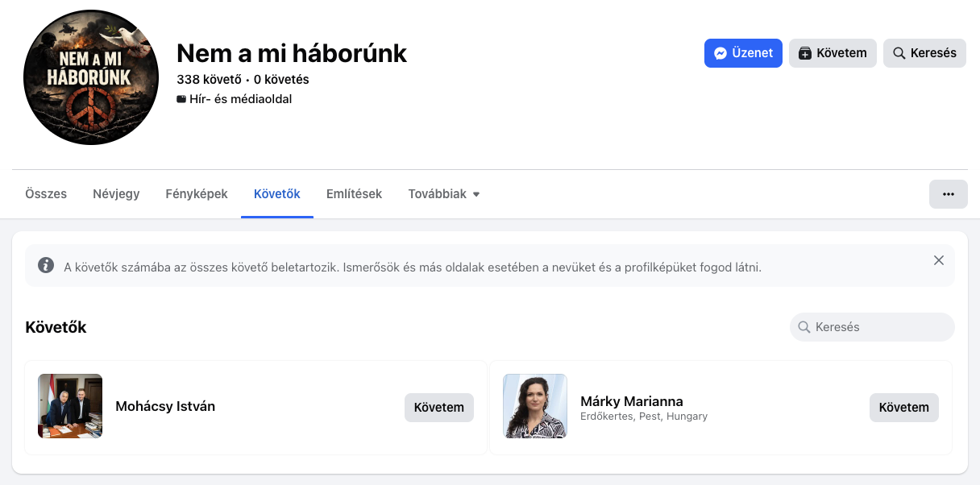Viewport: 980px width, 485px height.
Task: Click the Keresés magnifier button in header
Action: click(924, 53)
